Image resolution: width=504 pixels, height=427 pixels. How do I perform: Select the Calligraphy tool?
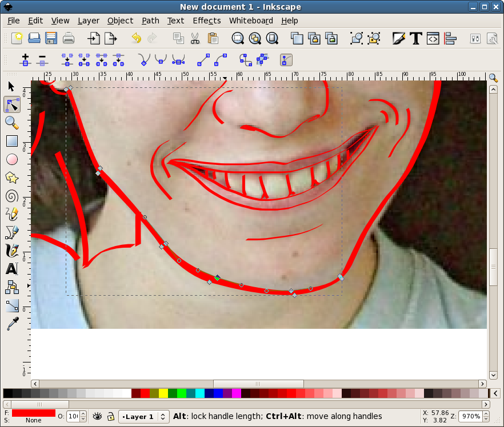(11, 251)
